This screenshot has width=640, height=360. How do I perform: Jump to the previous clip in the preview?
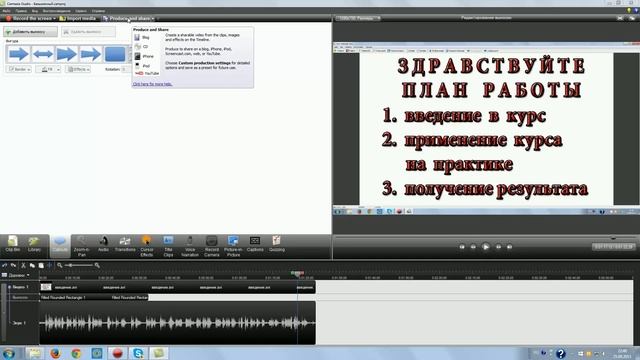pos(462,247)
